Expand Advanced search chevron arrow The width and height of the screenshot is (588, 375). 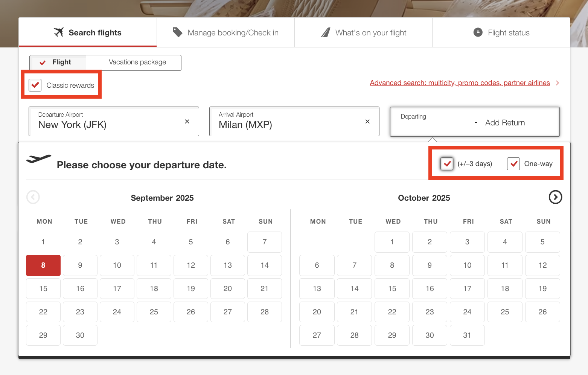pyautogui.click(x=558, y=83)
